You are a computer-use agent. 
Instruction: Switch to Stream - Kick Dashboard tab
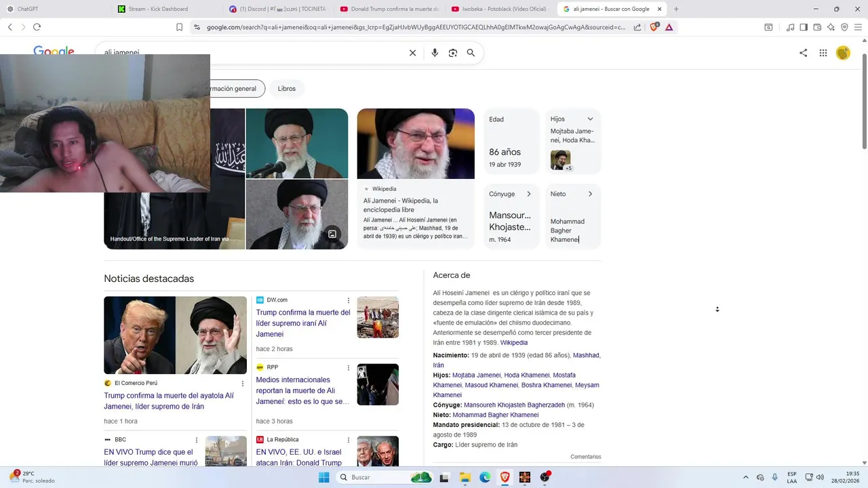click(x=166, y=9)
